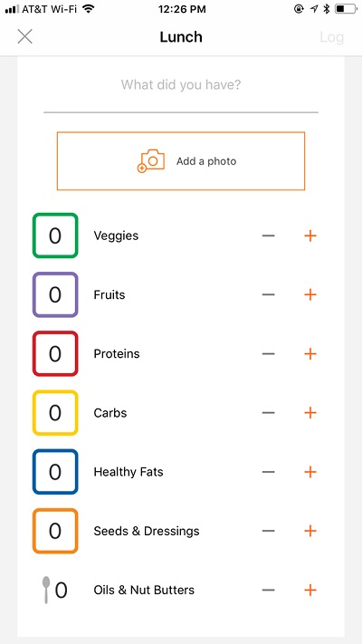Close the Lunch logging screen
This screenshot has height=644, width=362.
tap(25, 37)
